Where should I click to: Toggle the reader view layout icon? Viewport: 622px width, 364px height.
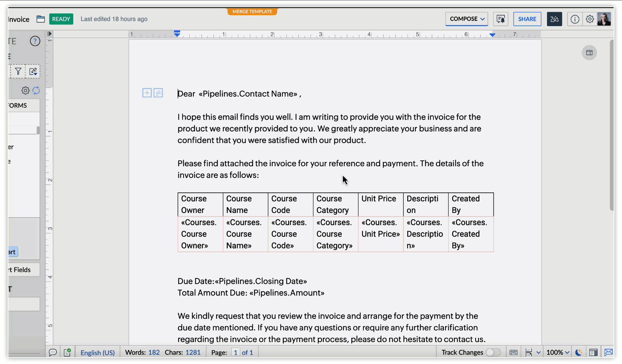pyautogui.click(x=593, y=352)
